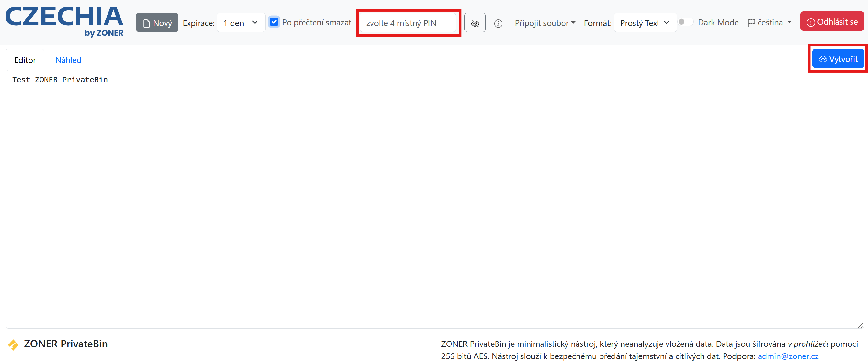Switch to the Náhled tab
Image resolution: width=868 pixels, height=362 pixels.
[x=68, y=60]
